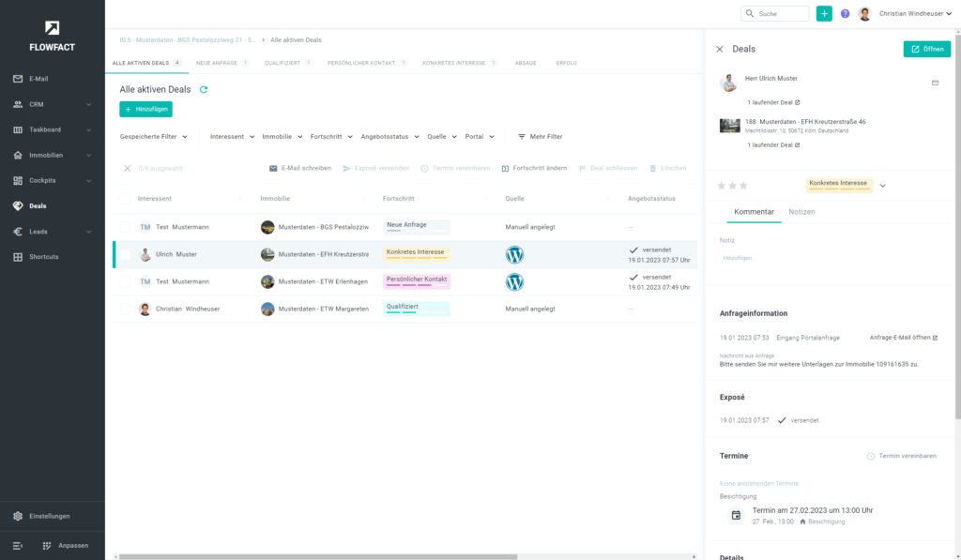The image size is (961, 560).
Task: Select all deals with header checkbox
Action: pyautogui.click(x=125, y=199)
